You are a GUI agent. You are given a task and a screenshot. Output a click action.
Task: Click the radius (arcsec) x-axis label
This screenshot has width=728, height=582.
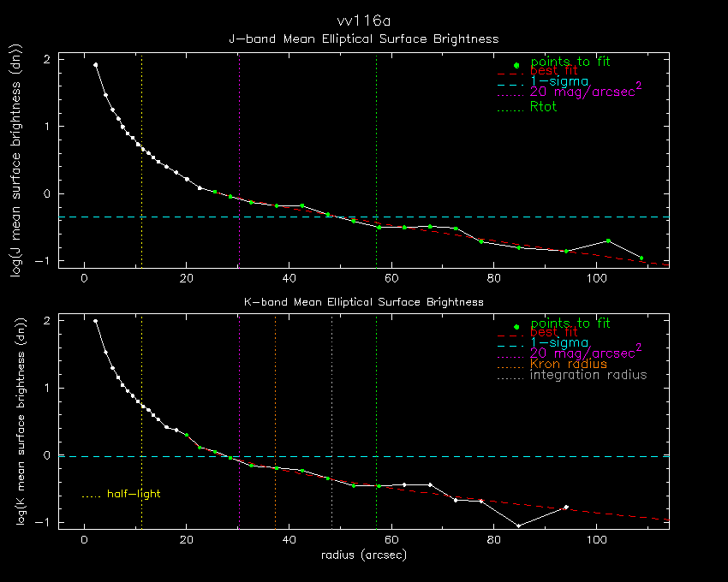point(363,555)
